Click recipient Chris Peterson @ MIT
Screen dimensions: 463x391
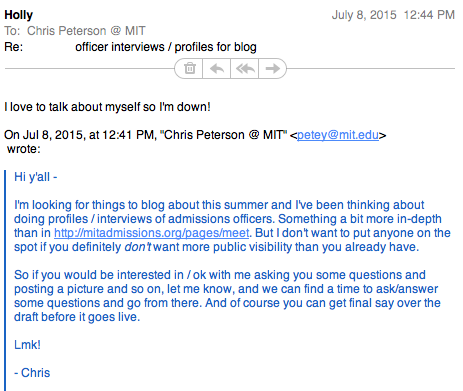pyautogui.click(x=86, y=31)
